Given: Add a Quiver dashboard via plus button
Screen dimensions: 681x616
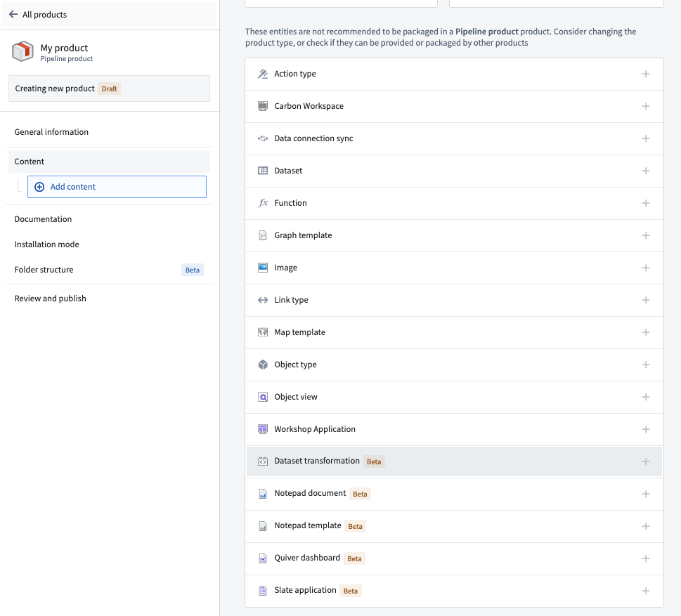Looking at the screenshot, I should point(646,558).
